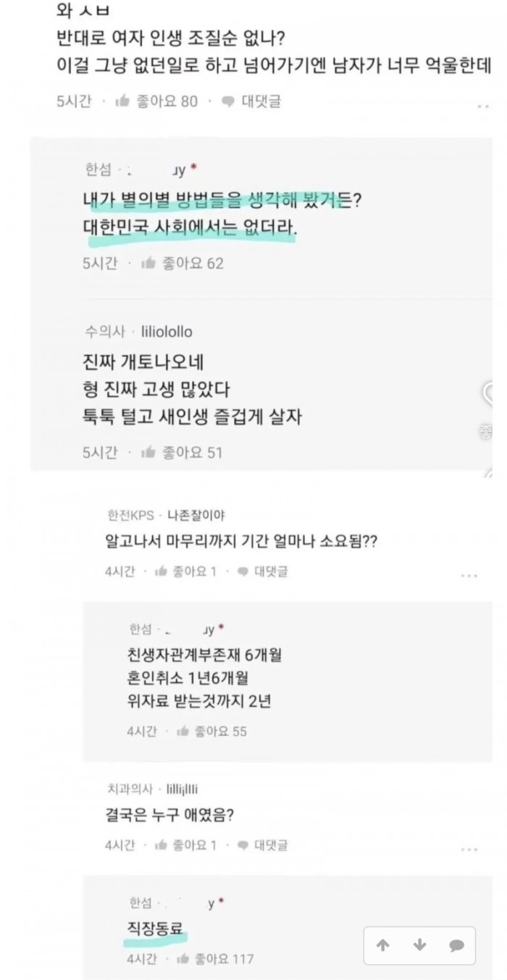
Task: Select the 한전KPS company label
Action: (127, 515)
